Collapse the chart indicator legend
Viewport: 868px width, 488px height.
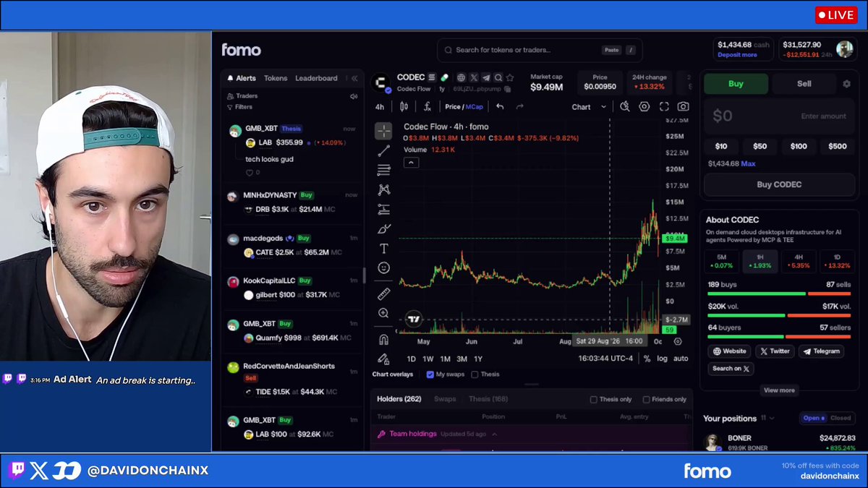411,163
